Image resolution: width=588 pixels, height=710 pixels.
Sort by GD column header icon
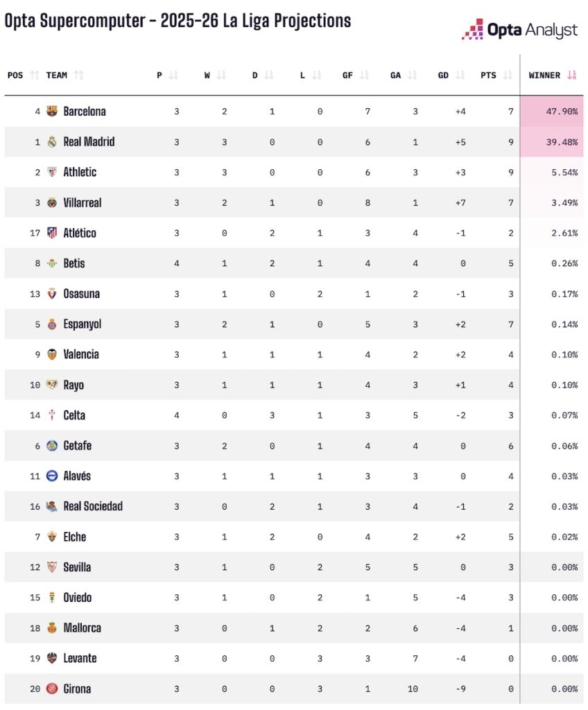click(x=460, y=75)
